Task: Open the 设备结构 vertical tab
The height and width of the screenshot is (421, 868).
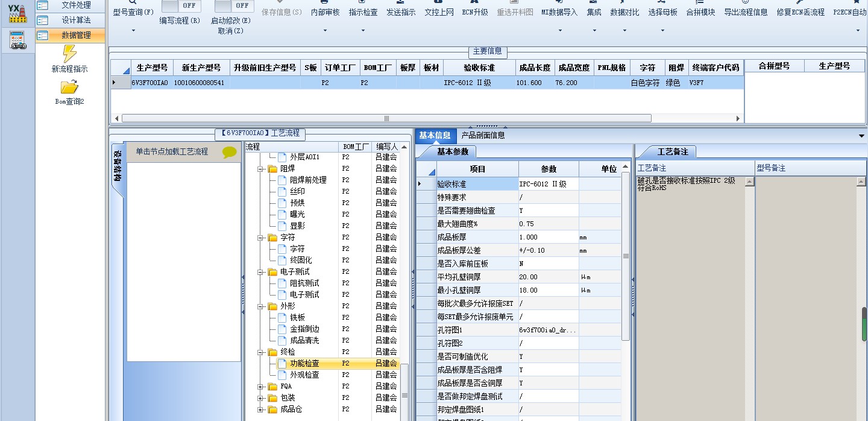Action: pos(118,170)
